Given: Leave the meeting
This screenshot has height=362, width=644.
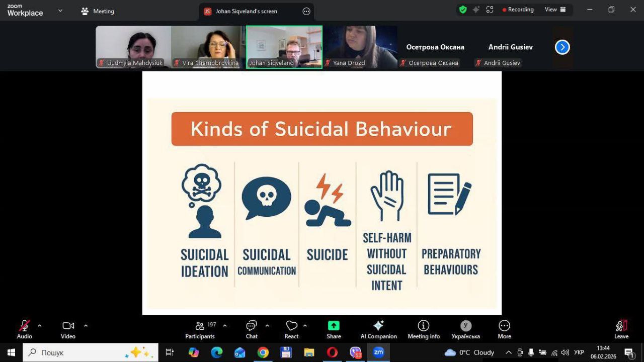Looking at the screenshot, I should (x=621, y=329).
